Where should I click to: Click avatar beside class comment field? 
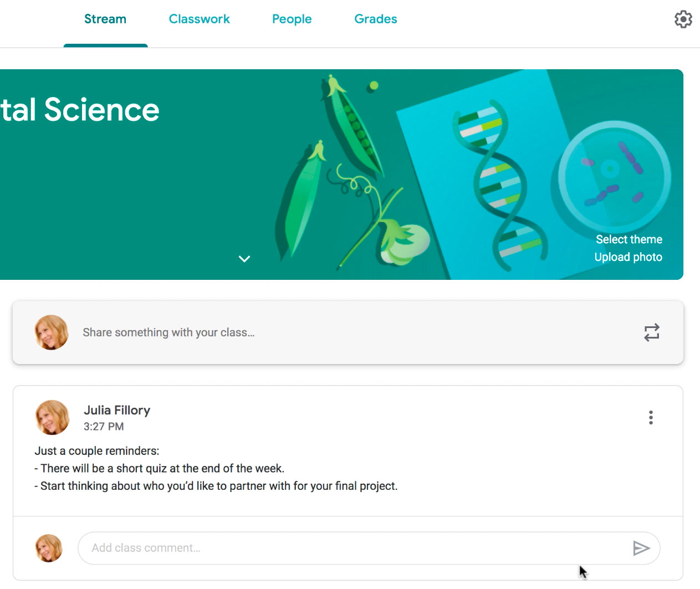point(49,548)
